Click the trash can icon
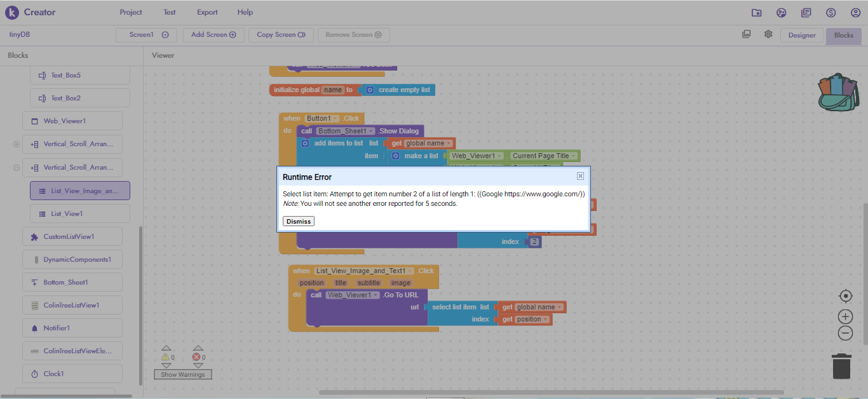This screenshot has height=399, width=868. point(841,366)
